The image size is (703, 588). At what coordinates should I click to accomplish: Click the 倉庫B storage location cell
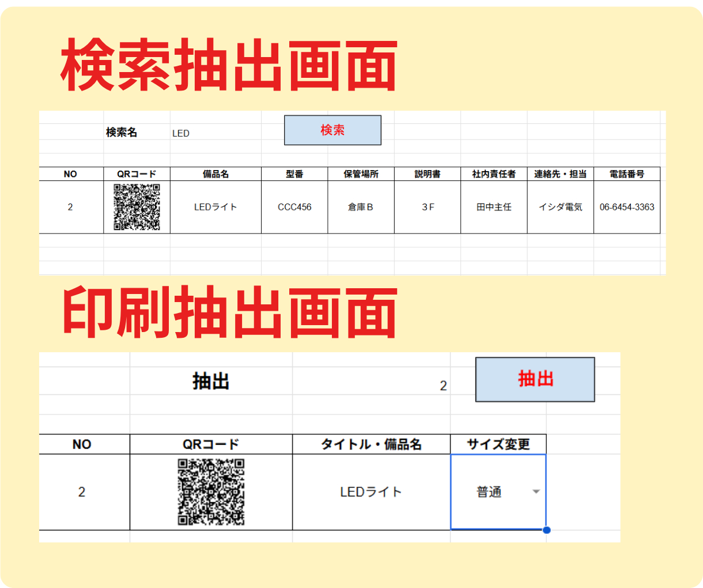(x=361, y=207)
